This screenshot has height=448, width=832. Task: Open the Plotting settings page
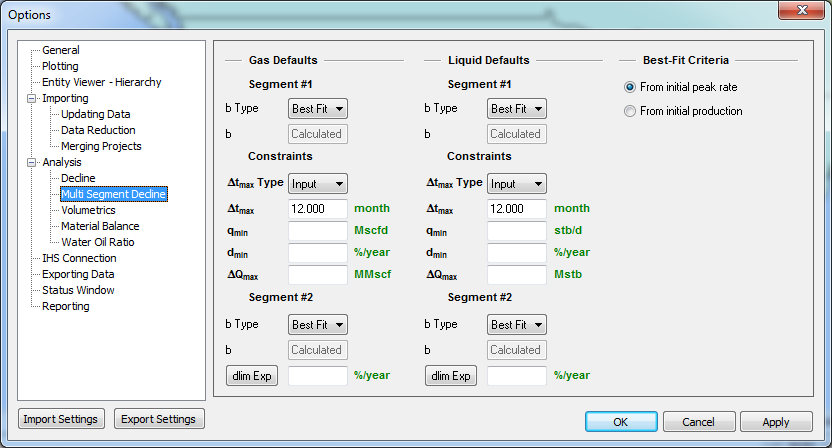60,66
